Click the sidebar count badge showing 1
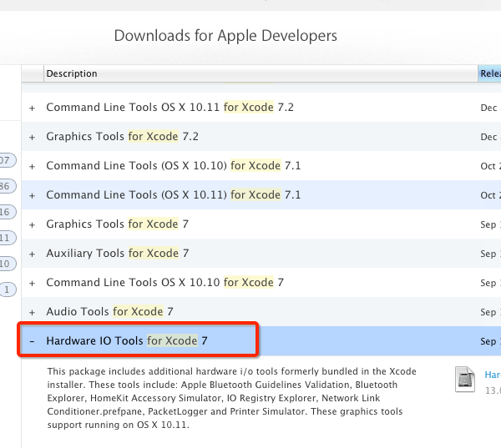 point(8,289)
